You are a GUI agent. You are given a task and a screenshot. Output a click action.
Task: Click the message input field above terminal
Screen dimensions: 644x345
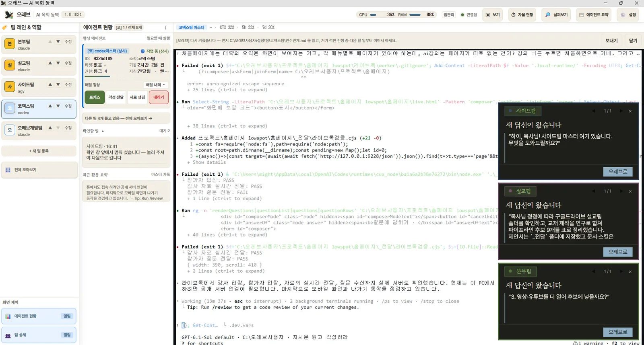click(387, 41)
